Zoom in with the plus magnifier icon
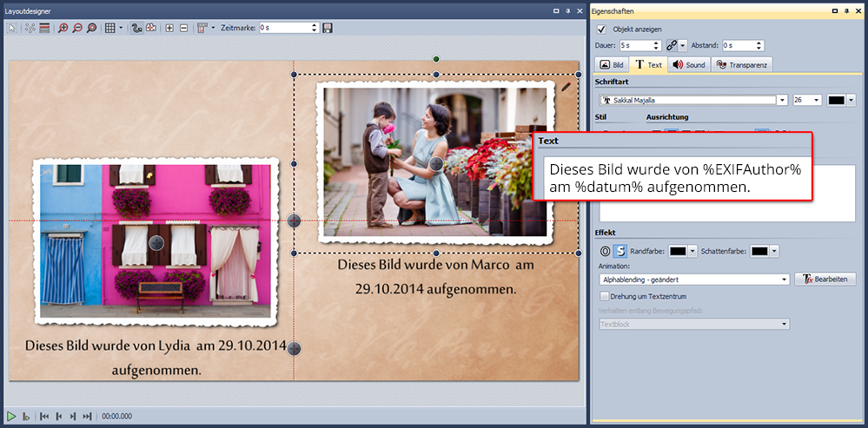This screenshot has width=868, height=428. (x=63, y=28)
